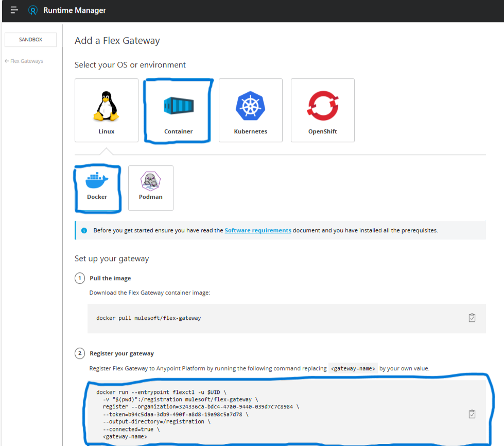
Task: Toggle Docker as the selected runtime
Action: click(x=97, y=187)
